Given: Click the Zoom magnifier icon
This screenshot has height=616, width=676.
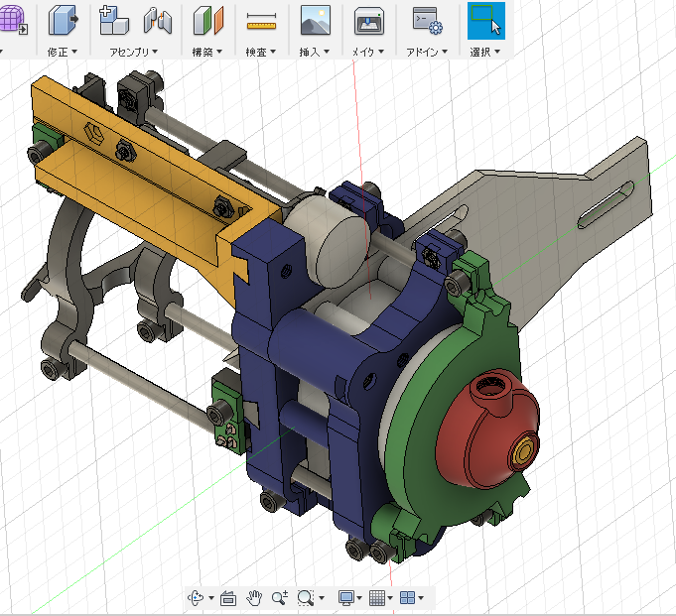Looking at the screenshot, I should (x=279, y=598).
